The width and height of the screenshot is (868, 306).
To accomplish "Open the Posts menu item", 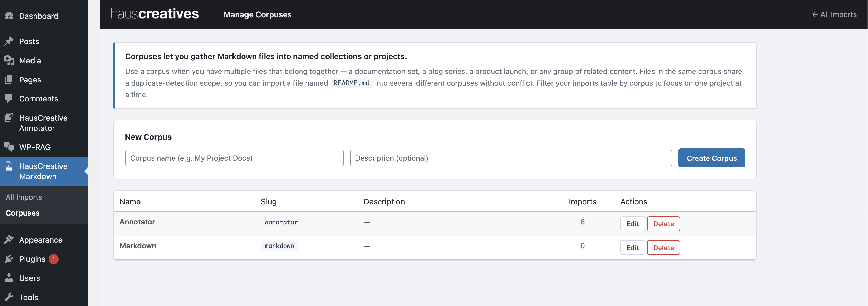I will tap(29, 41).
